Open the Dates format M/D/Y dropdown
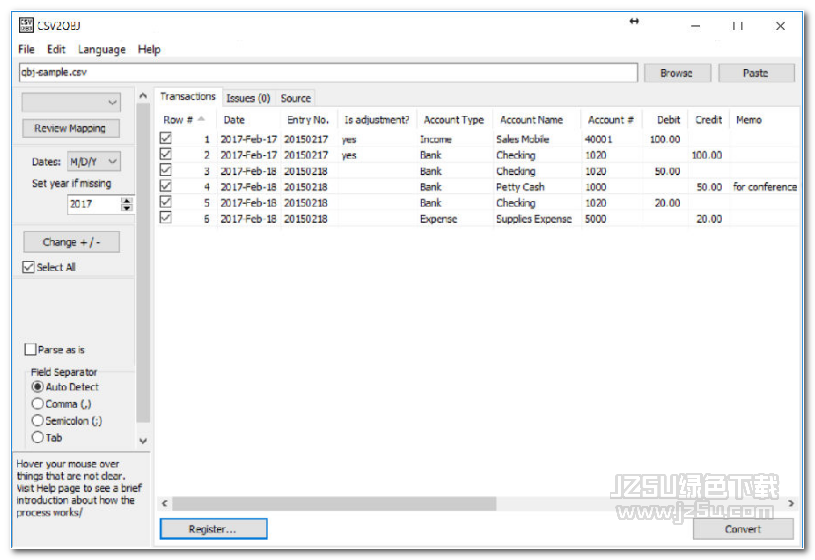The image size is (815, 560). 94,161
